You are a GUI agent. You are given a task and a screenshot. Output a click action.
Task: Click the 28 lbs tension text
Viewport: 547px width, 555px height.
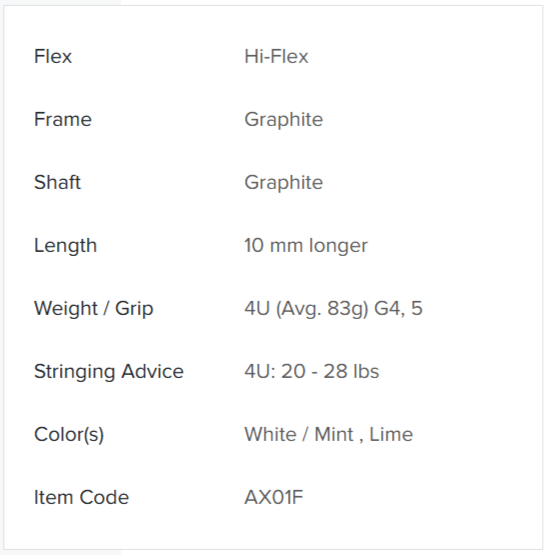coord(351,371)
